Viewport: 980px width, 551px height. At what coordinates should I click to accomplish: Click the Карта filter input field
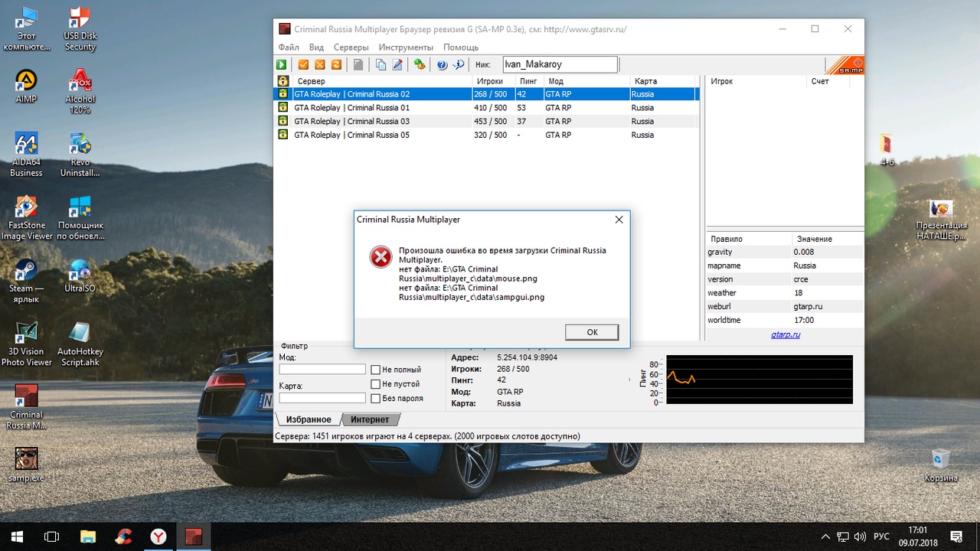[x=322, y=398]
